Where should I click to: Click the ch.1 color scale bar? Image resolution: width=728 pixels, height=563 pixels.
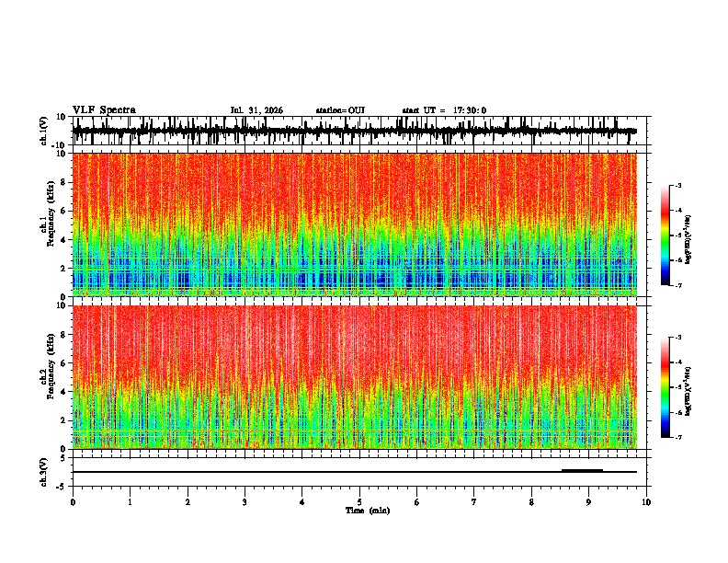point(665,236)
